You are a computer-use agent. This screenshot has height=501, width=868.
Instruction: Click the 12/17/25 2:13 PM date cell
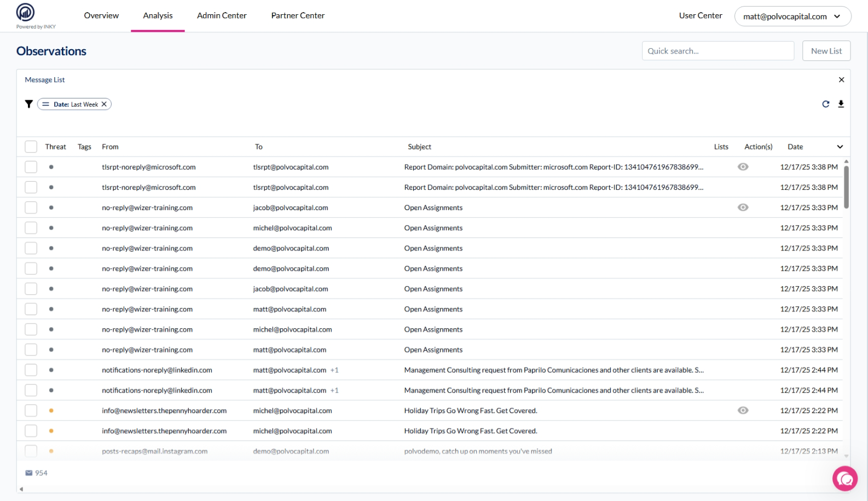(x=809, y=451)
